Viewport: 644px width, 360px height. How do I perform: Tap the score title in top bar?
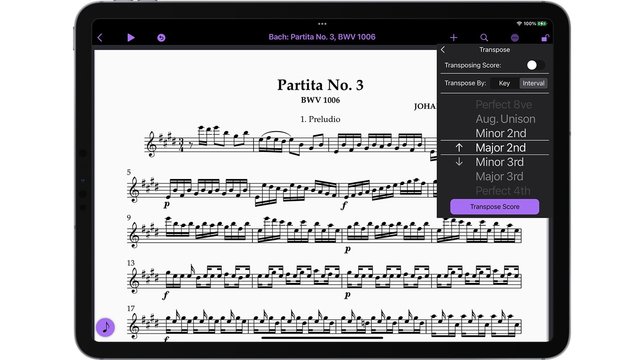click(x=322, y=37)
